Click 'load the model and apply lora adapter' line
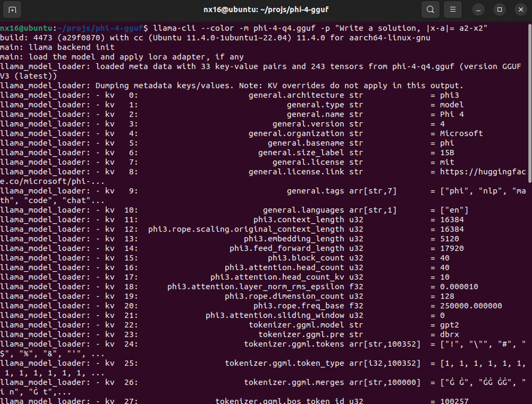Image resolution: width=532 pixels, height=404 pixels. (x=122, y=57)
